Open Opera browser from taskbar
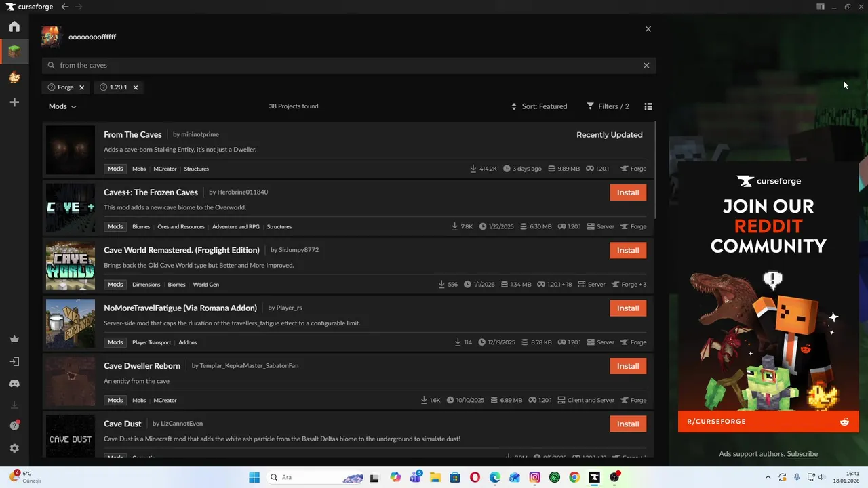Image resolution: width=868 pixels, height=488 pixels. coord(475,477)
